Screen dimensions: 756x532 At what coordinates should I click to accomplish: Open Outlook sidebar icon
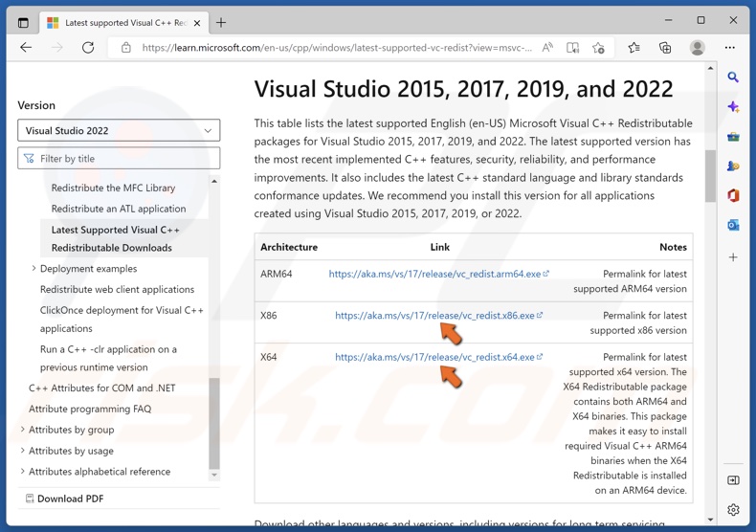[733, 225]
